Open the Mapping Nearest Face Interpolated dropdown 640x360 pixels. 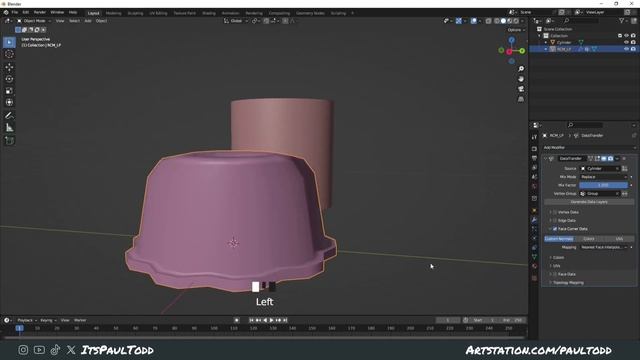pos(603,247)
